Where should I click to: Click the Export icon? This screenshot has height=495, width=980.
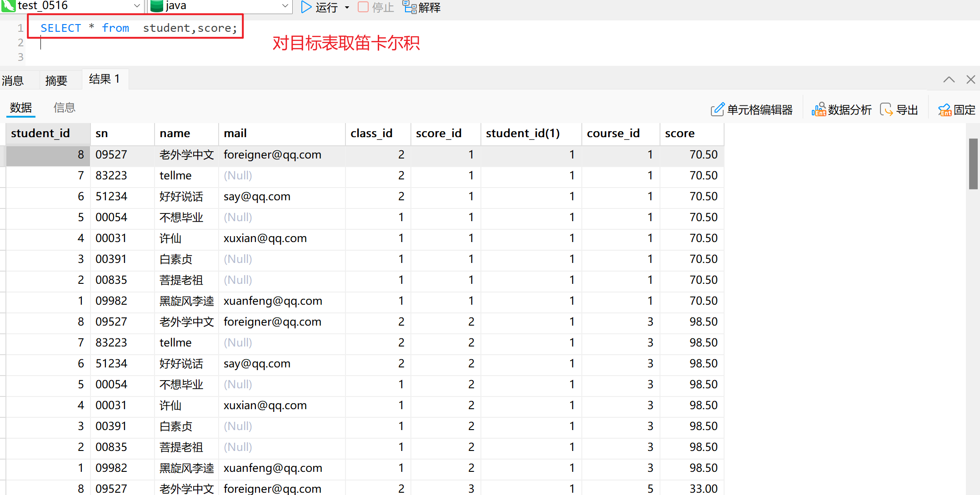pyautogui.click(x=886, y=109)
